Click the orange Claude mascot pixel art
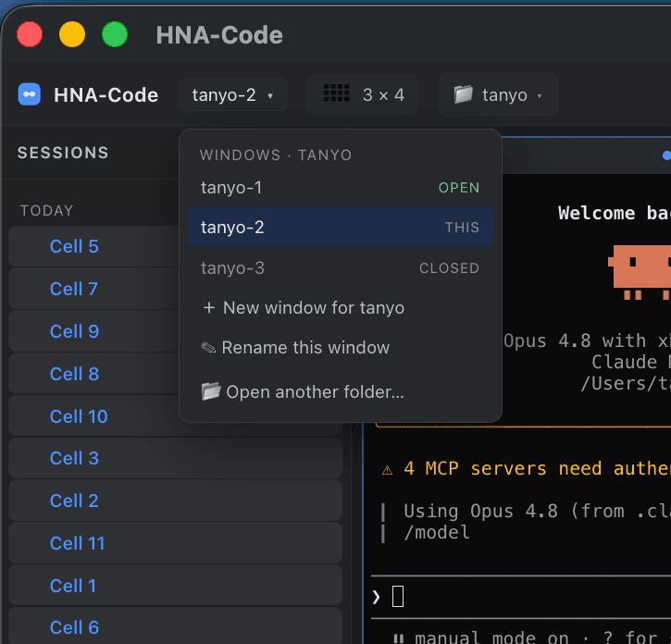The image size is (671, 644). tap(640, 272)
